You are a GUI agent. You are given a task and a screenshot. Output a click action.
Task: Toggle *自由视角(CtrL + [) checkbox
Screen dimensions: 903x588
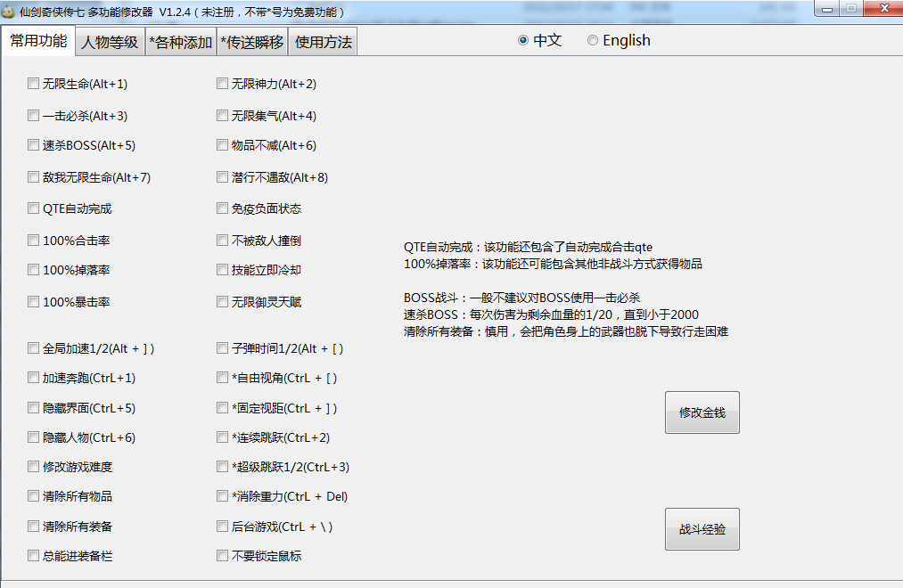(222, 378)
